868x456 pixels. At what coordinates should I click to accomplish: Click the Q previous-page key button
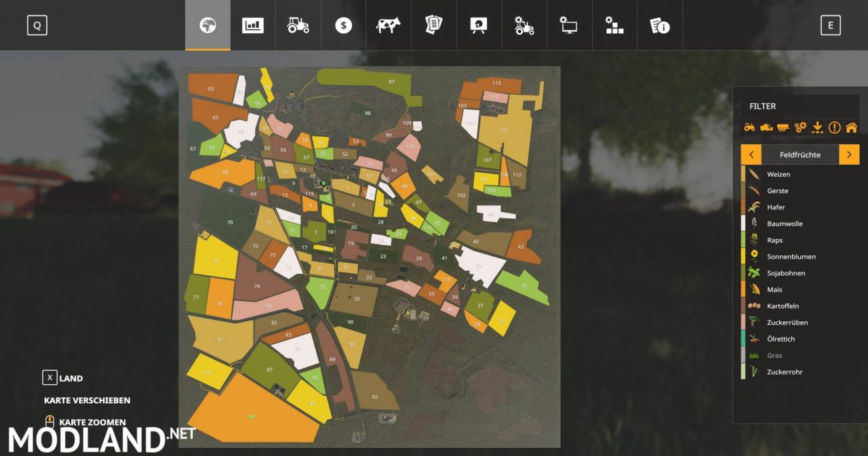[x=37, y=26]
